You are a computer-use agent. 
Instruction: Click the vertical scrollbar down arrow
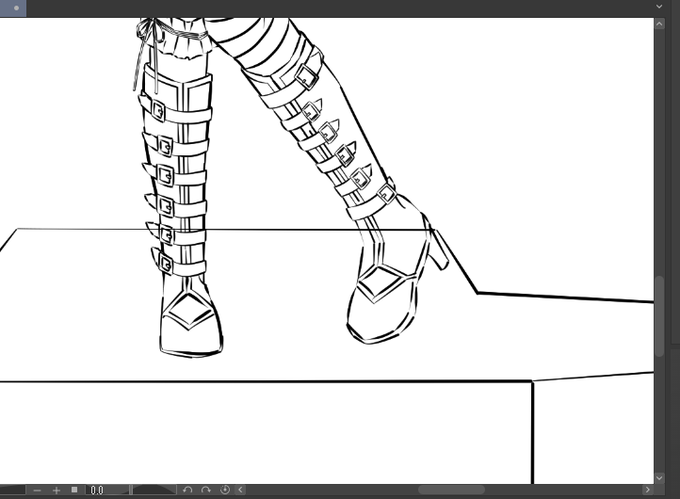coord(659,478)
